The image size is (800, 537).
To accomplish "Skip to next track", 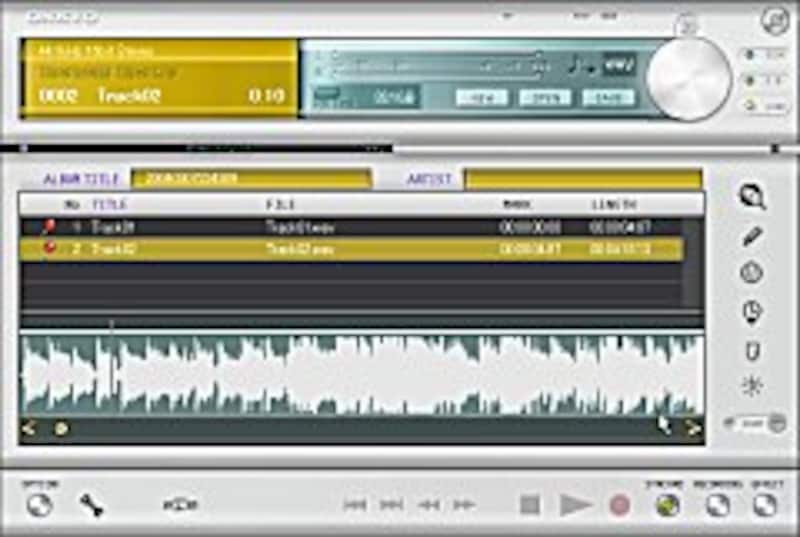I will point(391,505).
